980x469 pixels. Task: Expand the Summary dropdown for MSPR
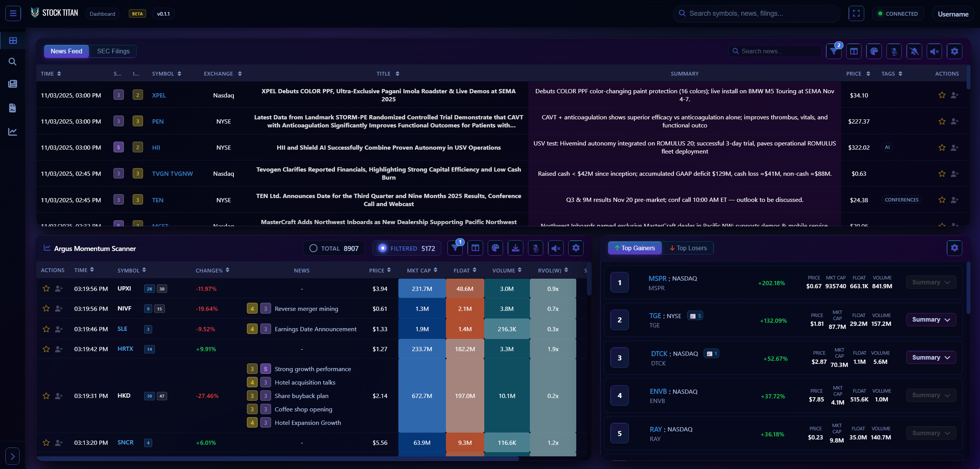[x=931, y=282]
